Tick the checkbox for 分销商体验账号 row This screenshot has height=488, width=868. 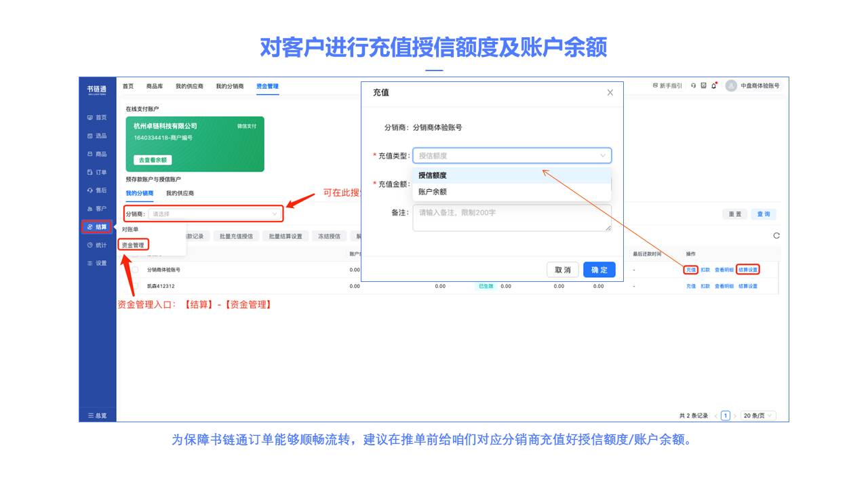135,270
